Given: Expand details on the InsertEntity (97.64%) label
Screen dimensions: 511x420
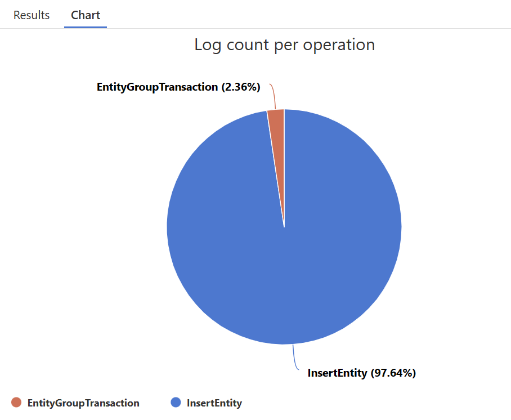Looking at the screenshot, I should 362,373.
